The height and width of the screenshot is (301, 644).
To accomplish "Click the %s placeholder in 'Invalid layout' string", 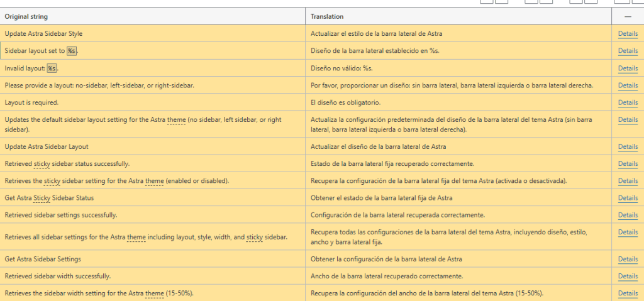I will pyautogui.click(x=52, y=68).
